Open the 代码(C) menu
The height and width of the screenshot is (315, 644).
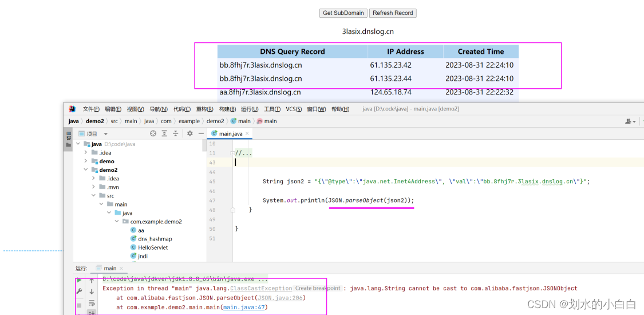[x=182, y=109]
